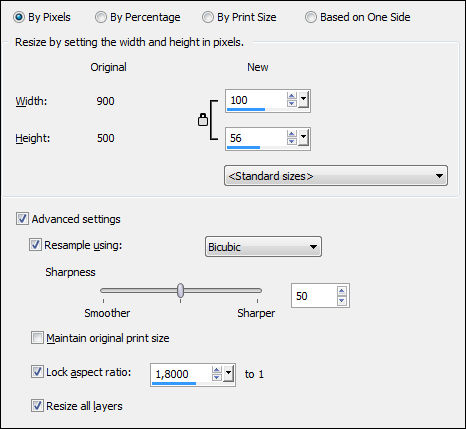
Task: Increase new width with up arrow
Action: click(x=292, y=96)
